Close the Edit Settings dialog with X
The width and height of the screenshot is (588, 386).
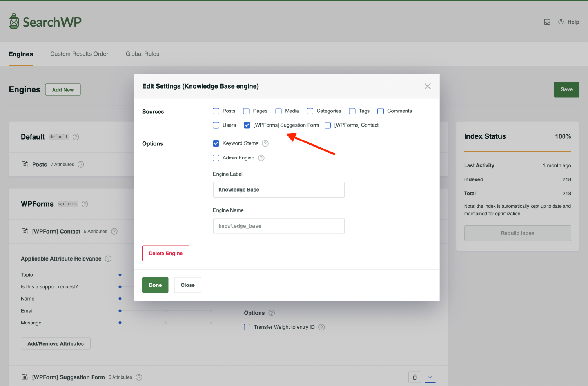coord(428,86)
